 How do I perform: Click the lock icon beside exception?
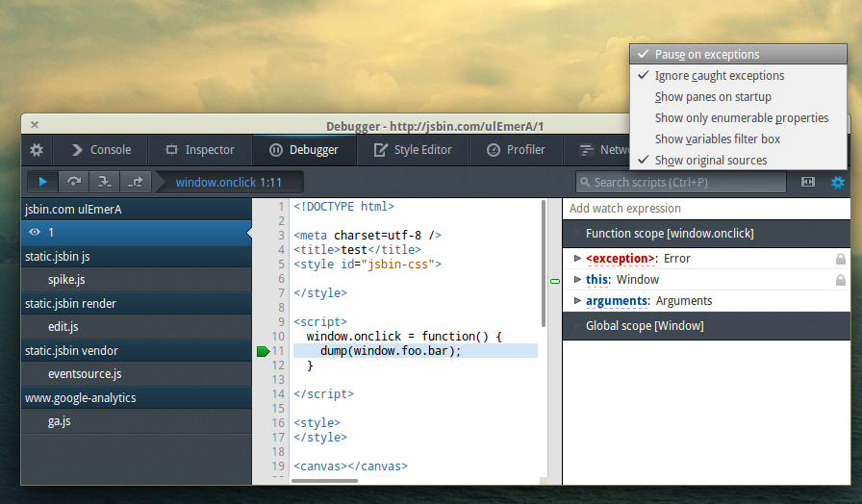click(841, 259)
